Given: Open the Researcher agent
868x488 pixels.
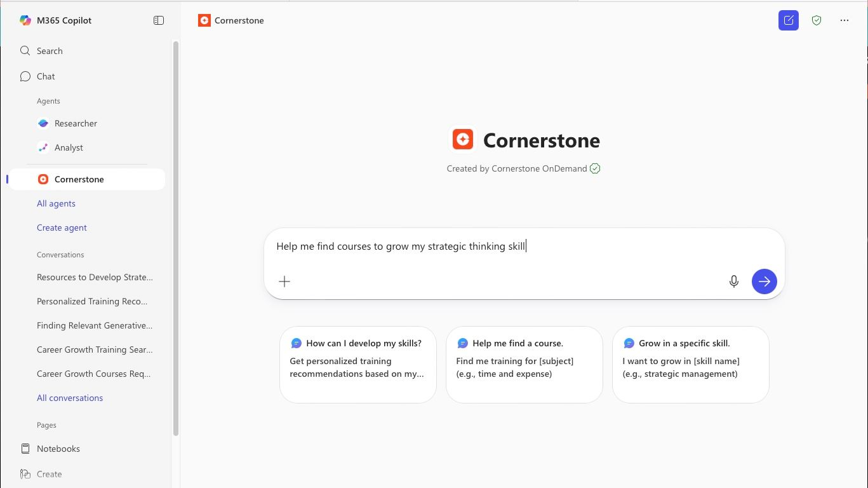Looking at the screenshot, I should click(76, 123).
